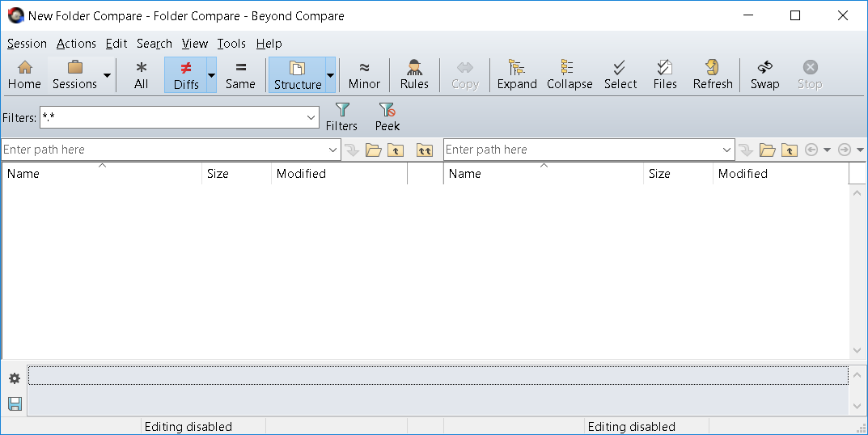
Task: Toggle Minor differences display
Action: (364, 74)
